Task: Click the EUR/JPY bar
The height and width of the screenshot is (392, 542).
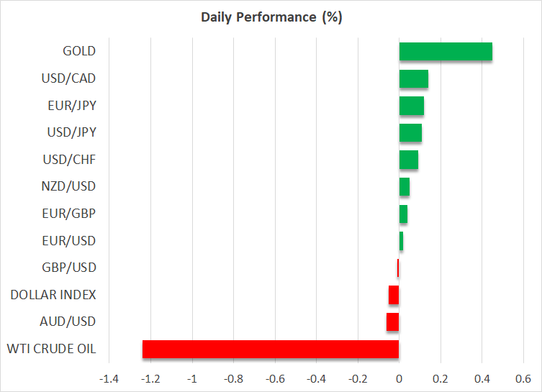Action: pos(411,106)
